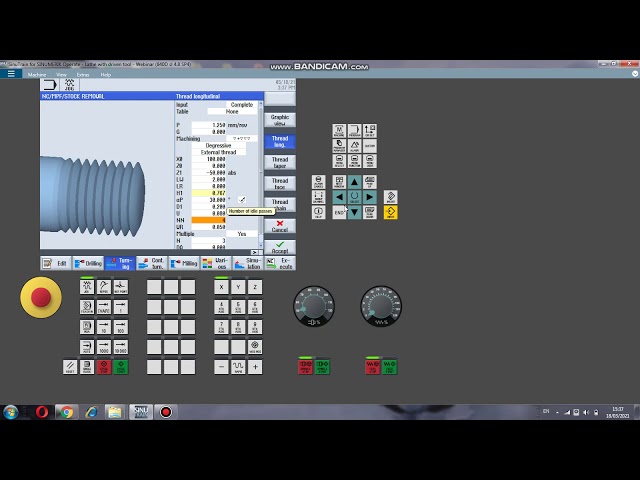
Task: Select increment 1000 key
Action: [x=104, y=347]
